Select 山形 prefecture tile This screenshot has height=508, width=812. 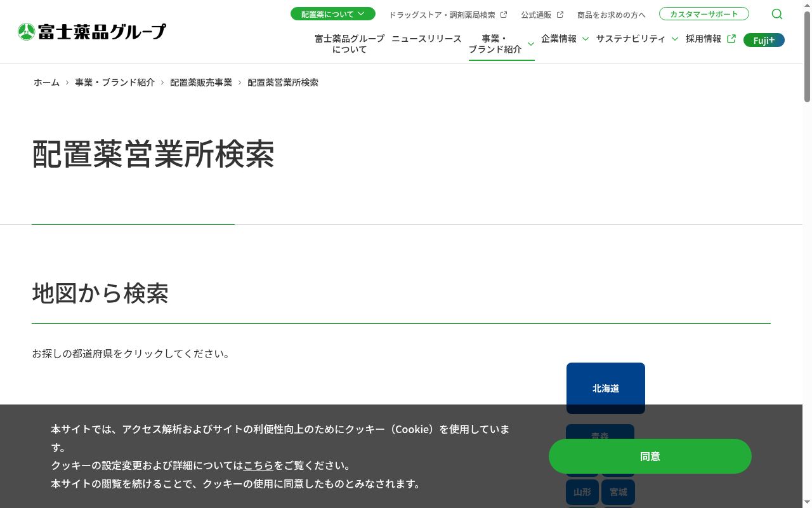(x=582, y=492)
